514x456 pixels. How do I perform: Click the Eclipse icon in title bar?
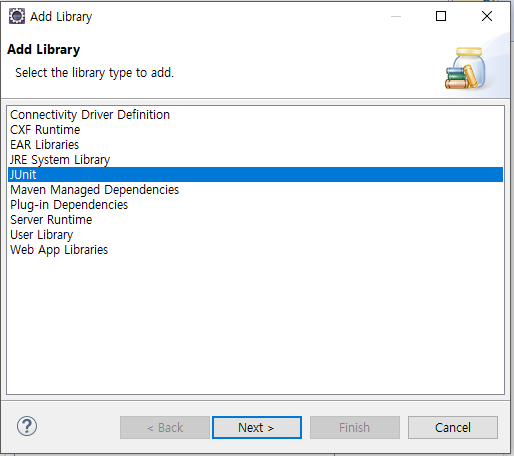[17, 16]
